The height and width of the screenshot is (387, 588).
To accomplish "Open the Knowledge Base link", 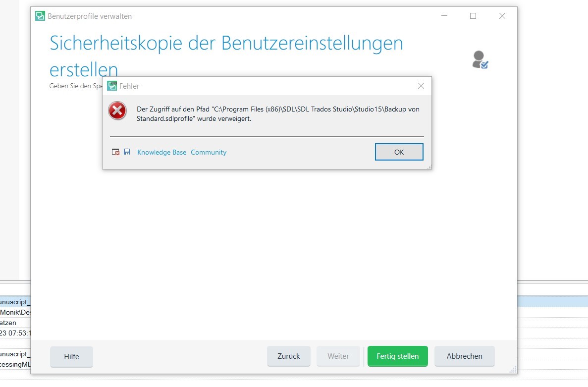I will (x=161, y=152).
